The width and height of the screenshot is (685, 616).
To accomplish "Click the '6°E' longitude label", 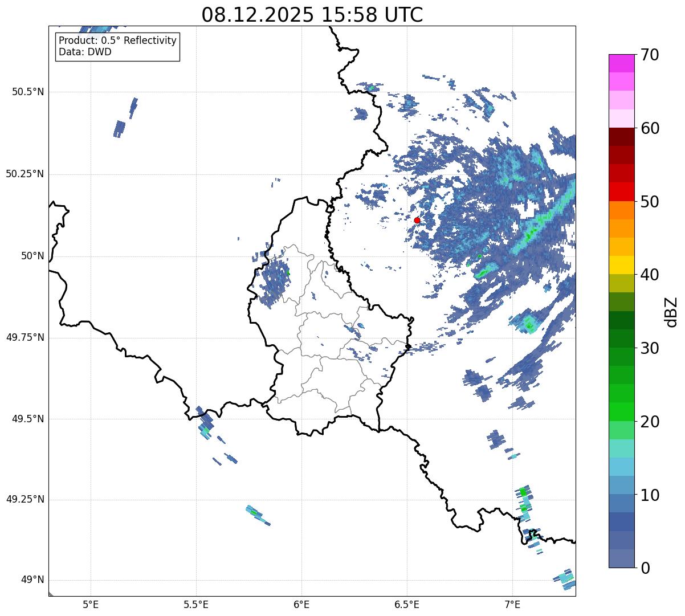I will click(x=301, y=605).
